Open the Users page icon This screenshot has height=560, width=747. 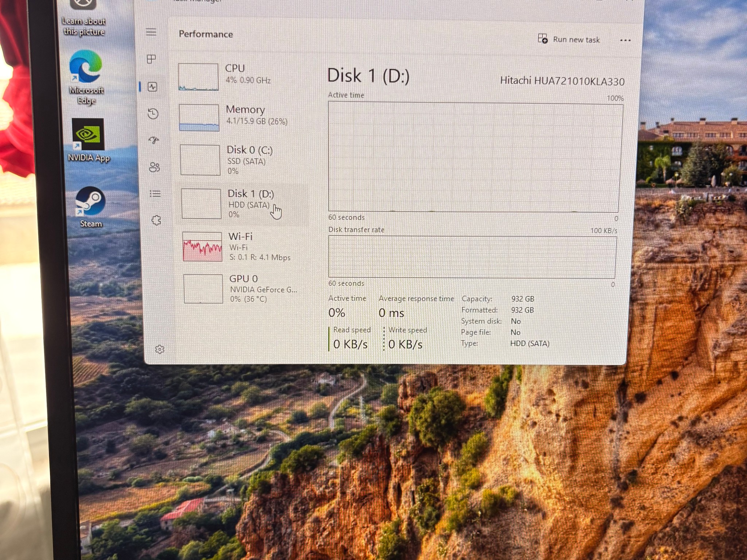pyautogui.click(x=155, y=167)
